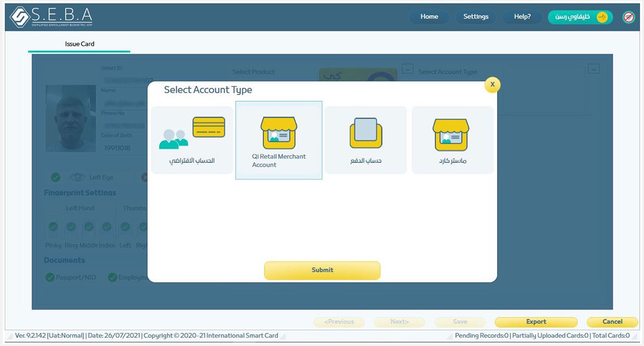
Task: Choose the الحساب الافتراضي account card
Action: pyautogui.click(x=192, y=140)
